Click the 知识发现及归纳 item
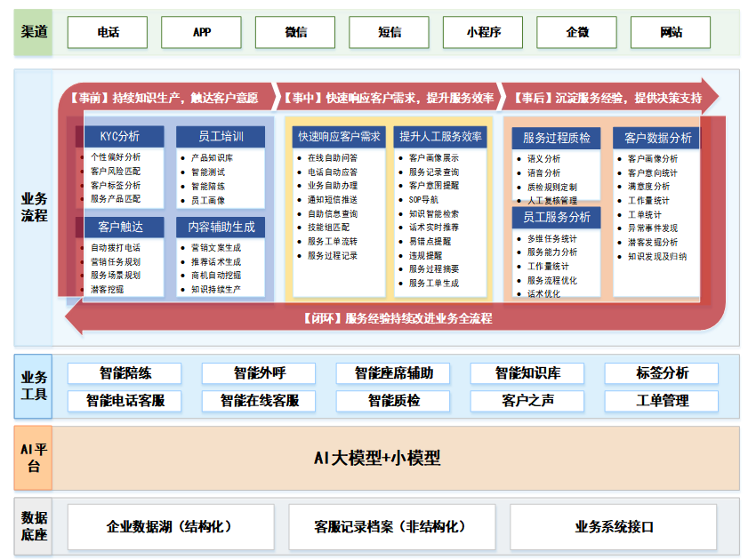Screen dimensions: 748x560 [657, 256]
